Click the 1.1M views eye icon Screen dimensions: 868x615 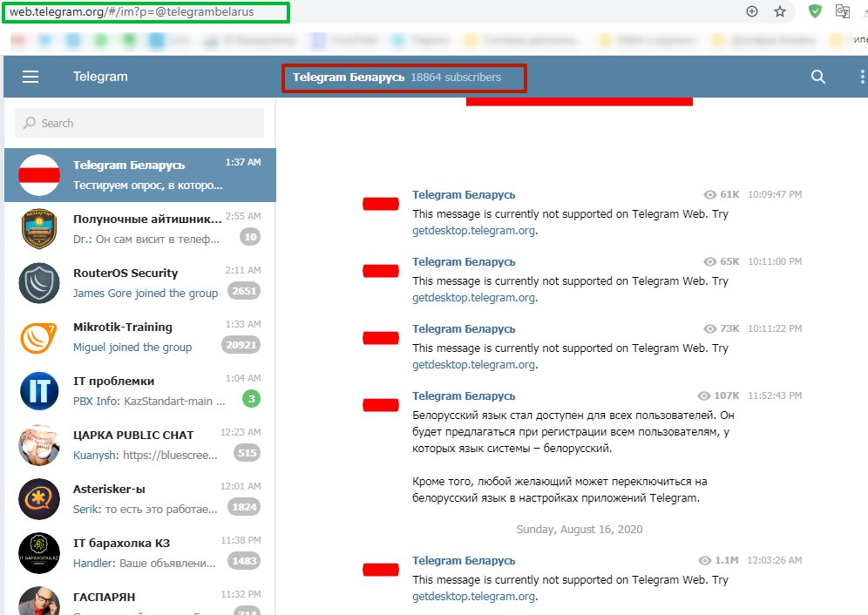pos(705,560)
